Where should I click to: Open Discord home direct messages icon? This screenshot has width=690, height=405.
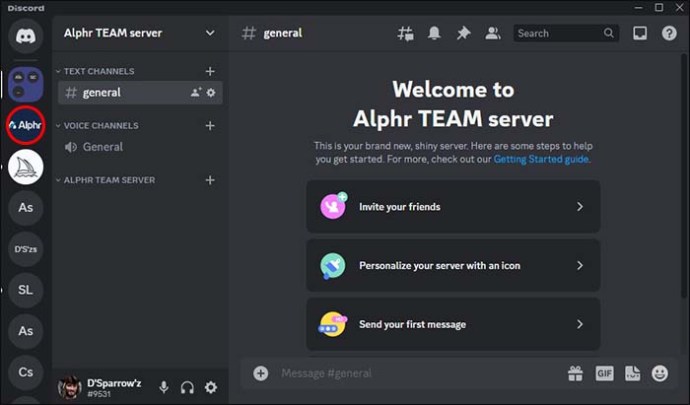[x=26, y=36]
